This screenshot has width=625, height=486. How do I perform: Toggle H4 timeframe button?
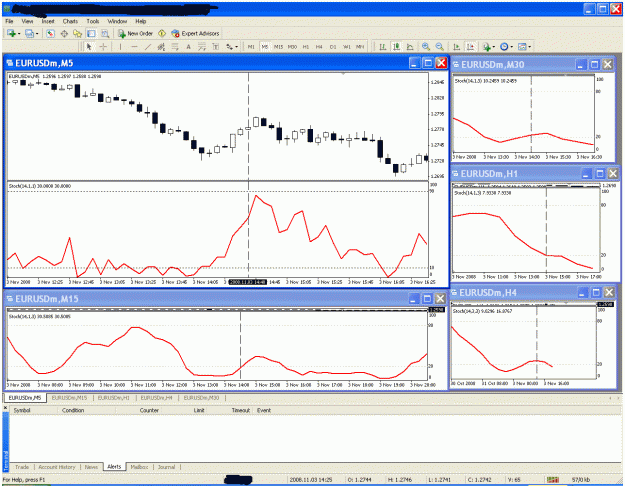tap(319, 47)
